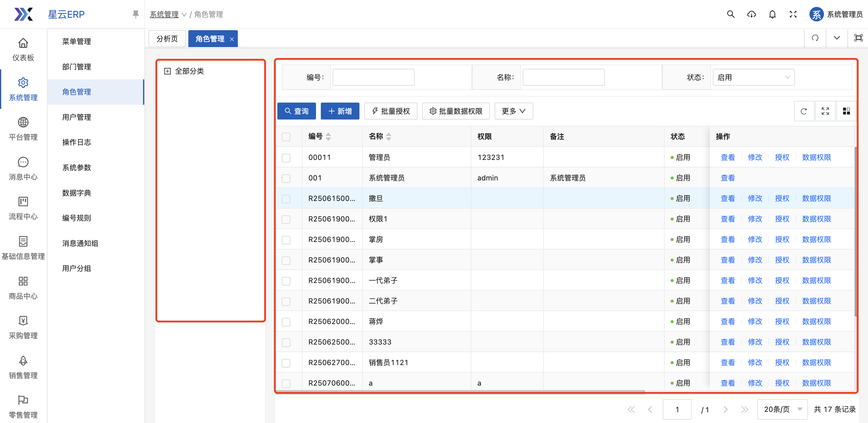Open column settings grid icon

(x=846, y=111)
